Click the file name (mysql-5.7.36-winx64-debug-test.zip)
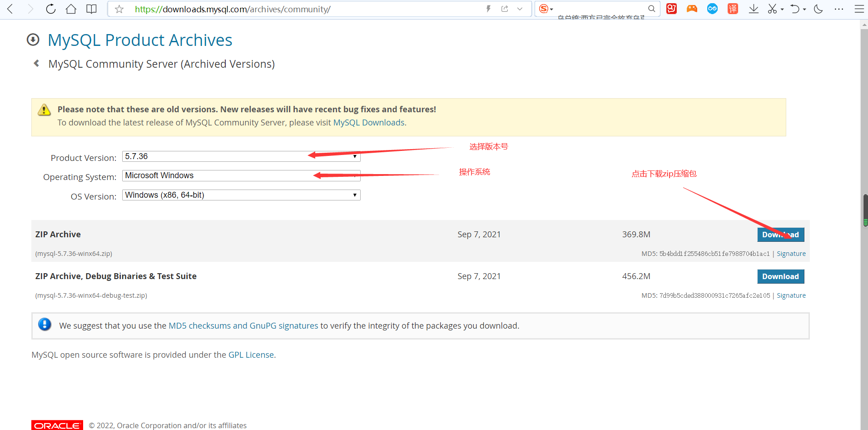 click(91, 295)
